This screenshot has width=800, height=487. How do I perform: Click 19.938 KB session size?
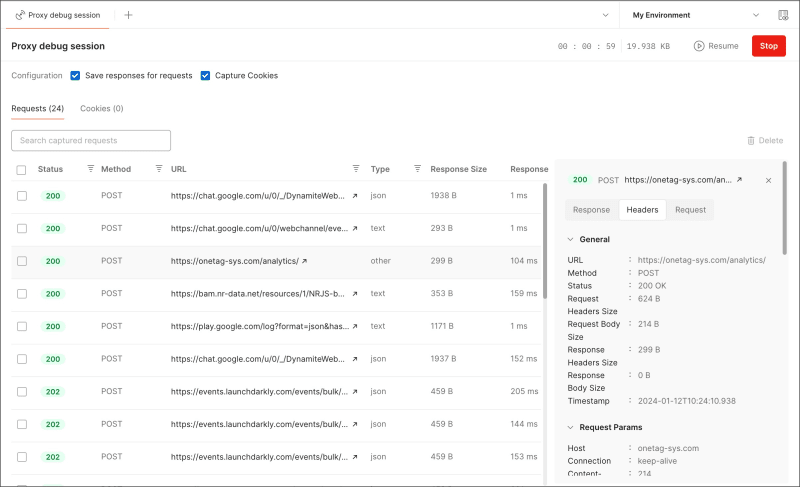(648, 46)
